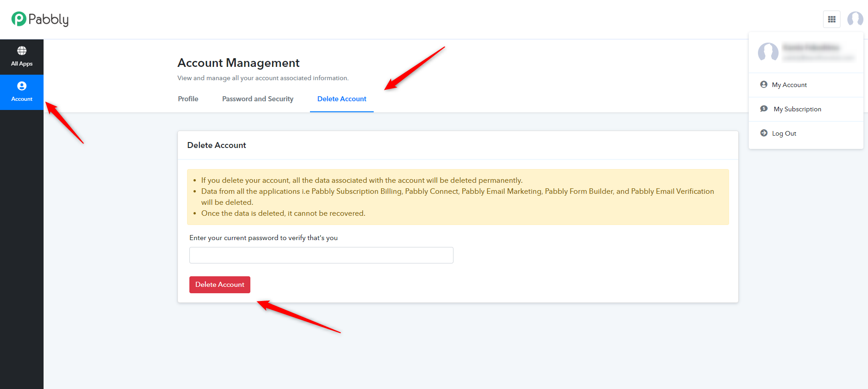Select the Account sidebar item
The width and height of the screenshot is (868, 389).
[x=22, y=92]
